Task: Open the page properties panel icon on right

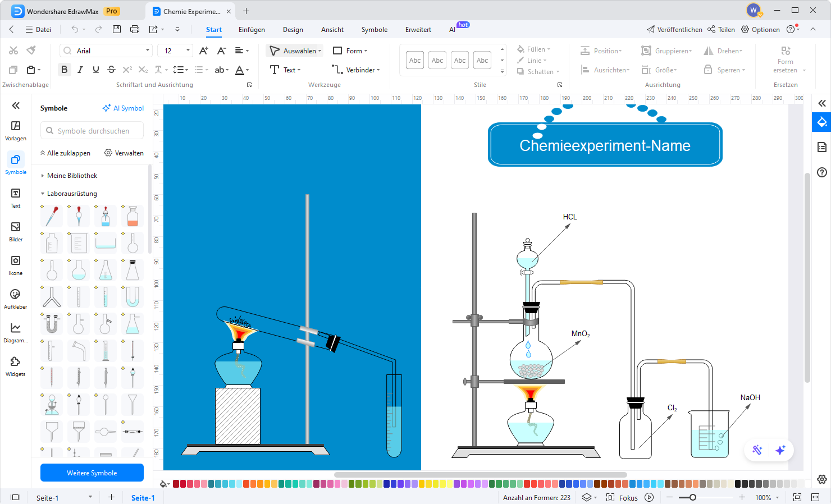Action: pos(822,147)
